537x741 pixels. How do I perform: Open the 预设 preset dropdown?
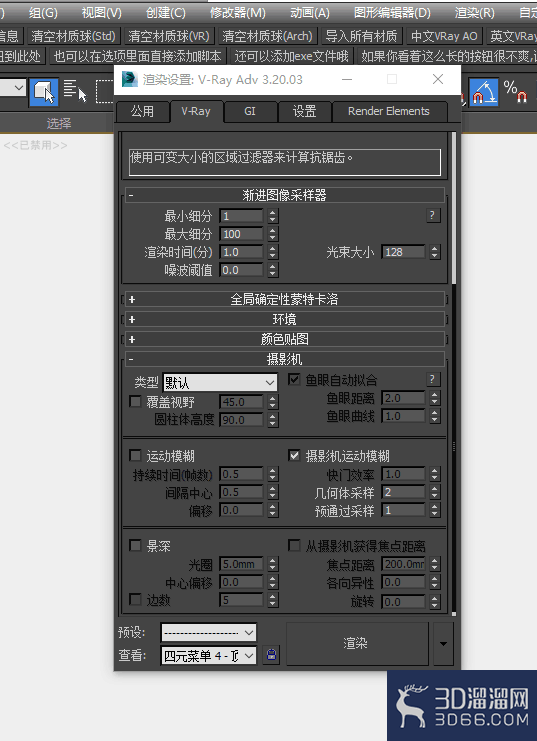tap(208, 632)
